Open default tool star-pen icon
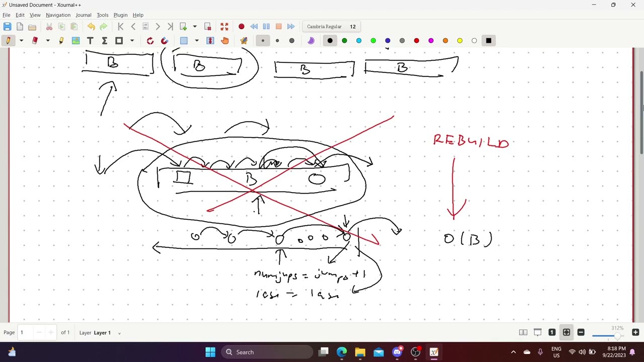The width and height of the screenshot is (644, 362). point(244,41)
